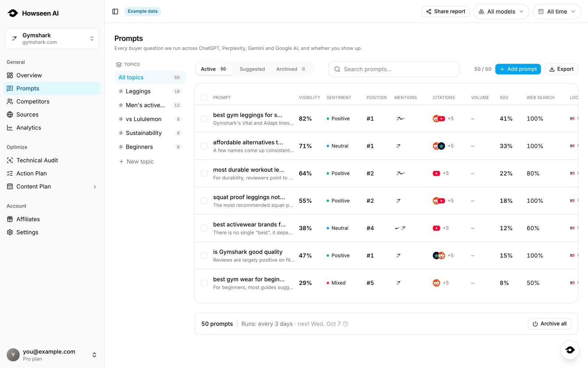Check the squat proof leggings prompt checkbox
The height and width of the screenshot is (368, 588).
(204, 201)
